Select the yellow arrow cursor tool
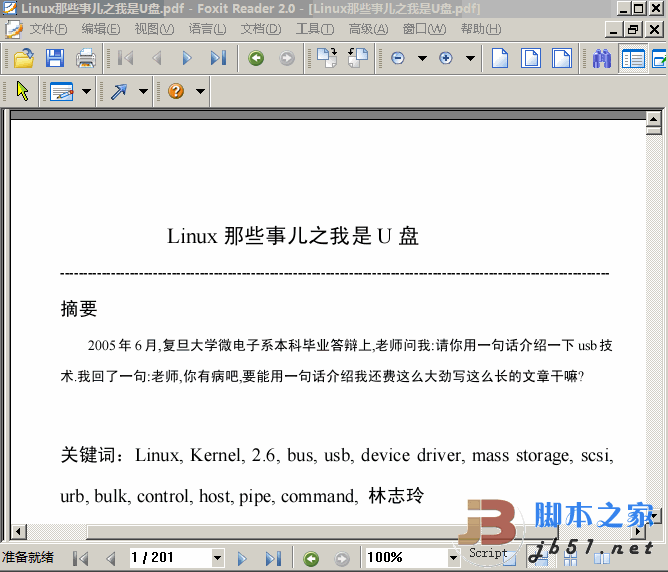The image size is (668, 572). [x=22, y=91]
